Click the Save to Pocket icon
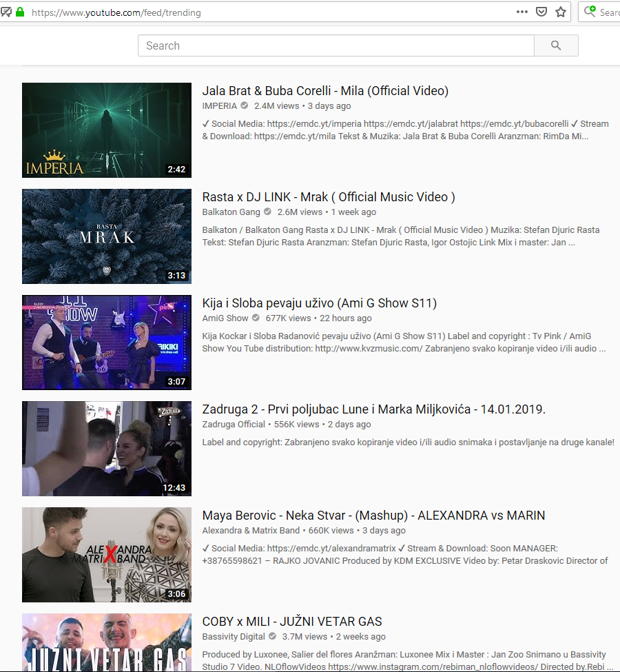The height and width of the screenshot is (672, 620). [x=541, y=12]
